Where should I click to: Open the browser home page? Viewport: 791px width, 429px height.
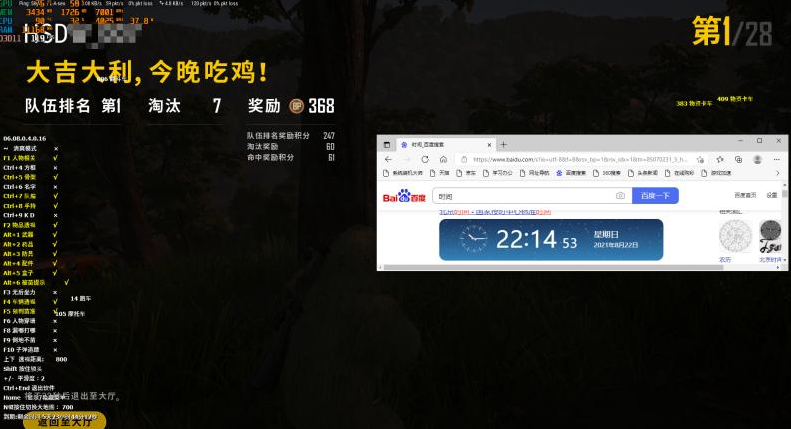coord(443,159)
